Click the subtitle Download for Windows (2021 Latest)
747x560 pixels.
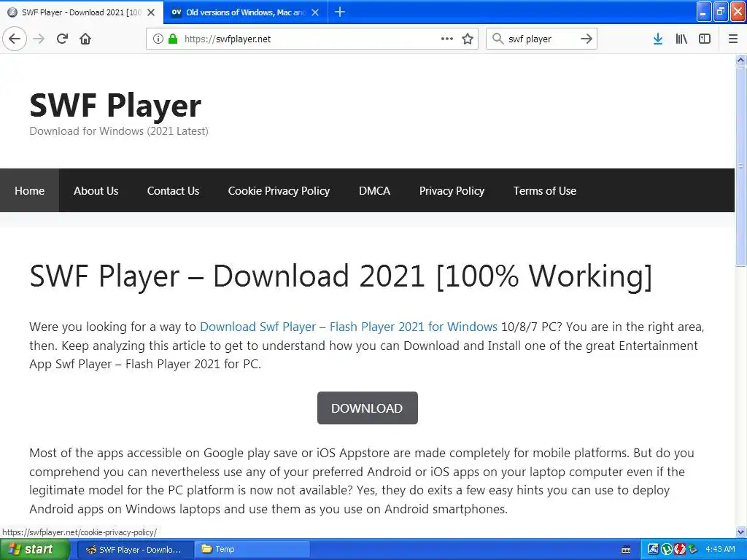[119, 131]
